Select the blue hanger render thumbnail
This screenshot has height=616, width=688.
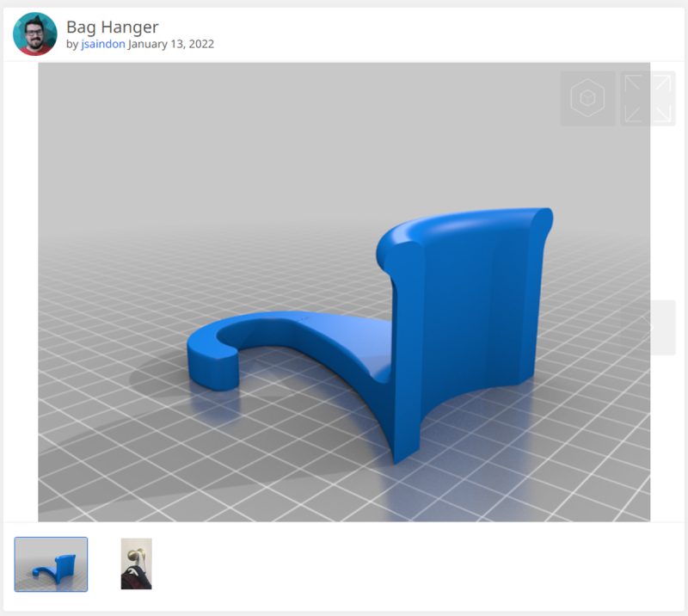coord(51,564)
